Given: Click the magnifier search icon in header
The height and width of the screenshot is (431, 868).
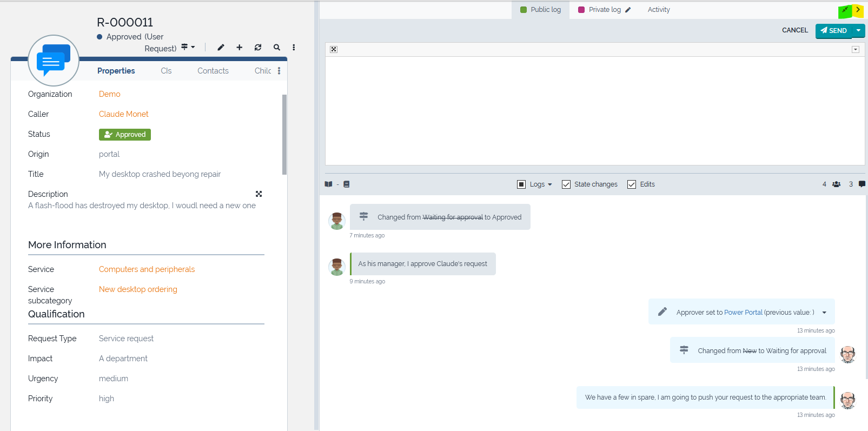Looking at the screenshot, I should click(x=277, y=48).
